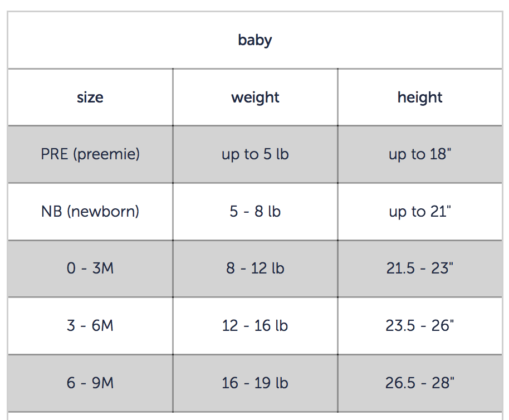Click the '23.5 - 26"' height cell
This screenshot has width=509, height=420.
click(420, 326)
